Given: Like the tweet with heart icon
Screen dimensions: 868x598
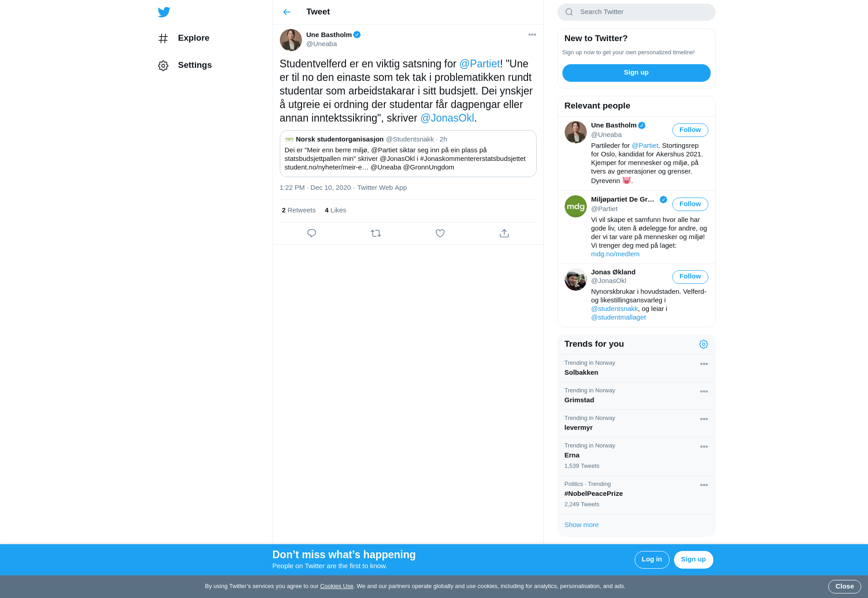Looking at the screenshot, I should tap(440, 233).
